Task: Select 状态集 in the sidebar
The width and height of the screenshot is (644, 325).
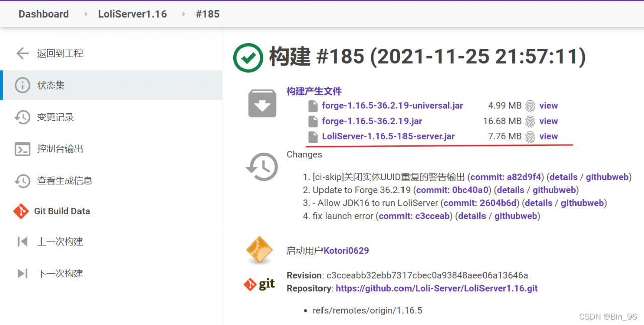Action: pos(51,85)
